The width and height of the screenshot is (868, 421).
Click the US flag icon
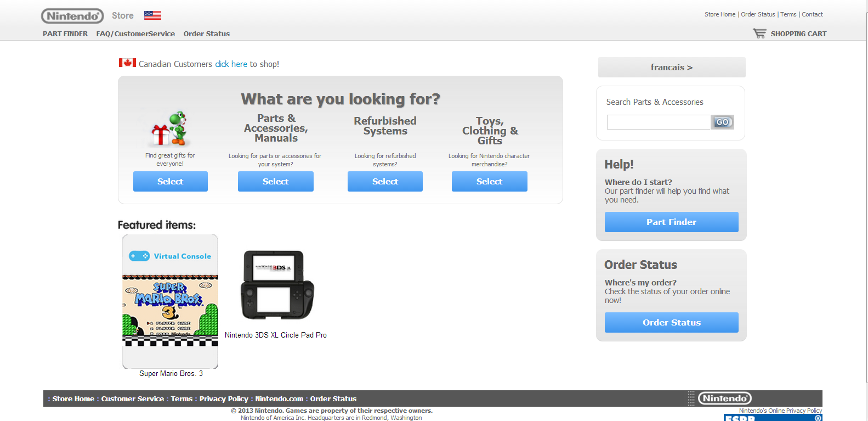[152, 15]
